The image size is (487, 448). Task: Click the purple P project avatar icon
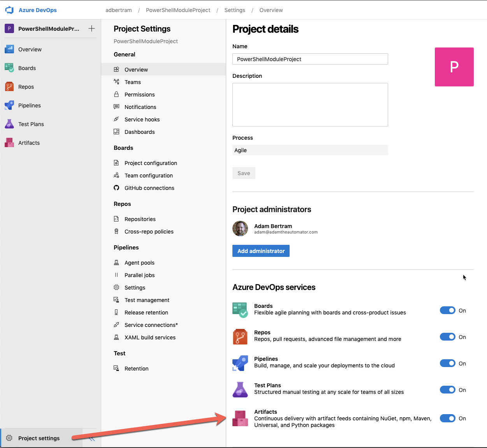9,28
